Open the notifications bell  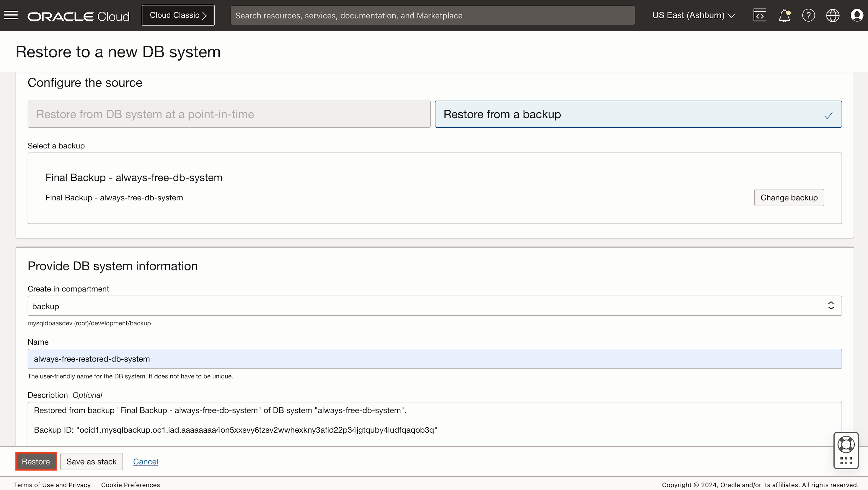pyautogui.click(x=784, y=15)
